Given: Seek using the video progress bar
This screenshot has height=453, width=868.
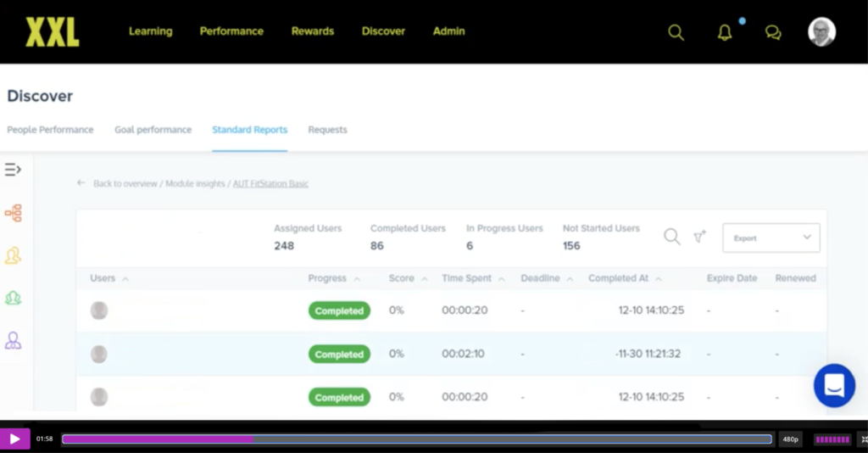Looking at the screenshot, I should click(x=417, y=439).
